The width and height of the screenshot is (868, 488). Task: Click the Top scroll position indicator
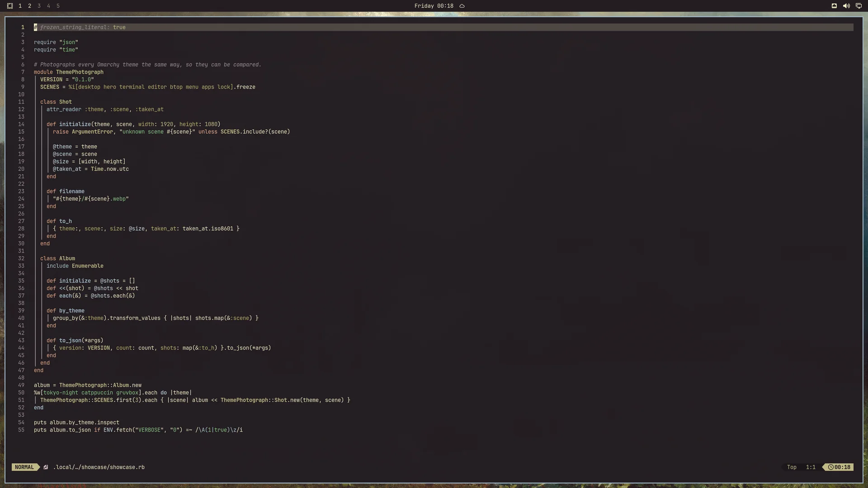click(792, 467)
